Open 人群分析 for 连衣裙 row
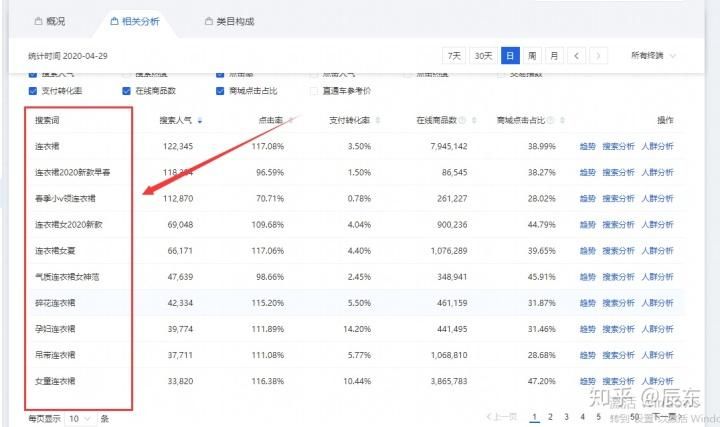 tap(657, 146)
